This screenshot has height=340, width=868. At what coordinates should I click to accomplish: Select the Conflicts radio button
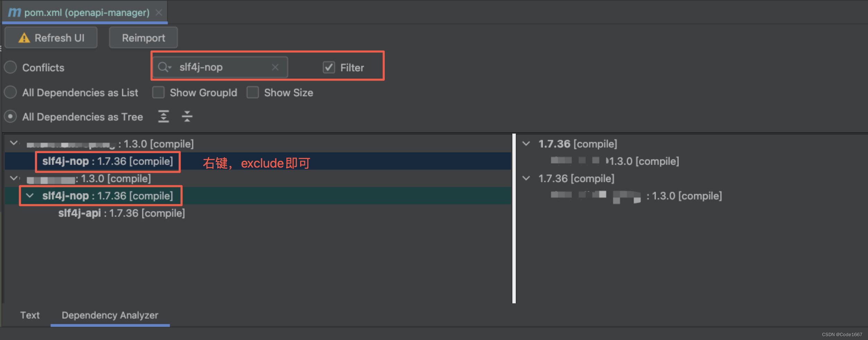tap(10, 67)
